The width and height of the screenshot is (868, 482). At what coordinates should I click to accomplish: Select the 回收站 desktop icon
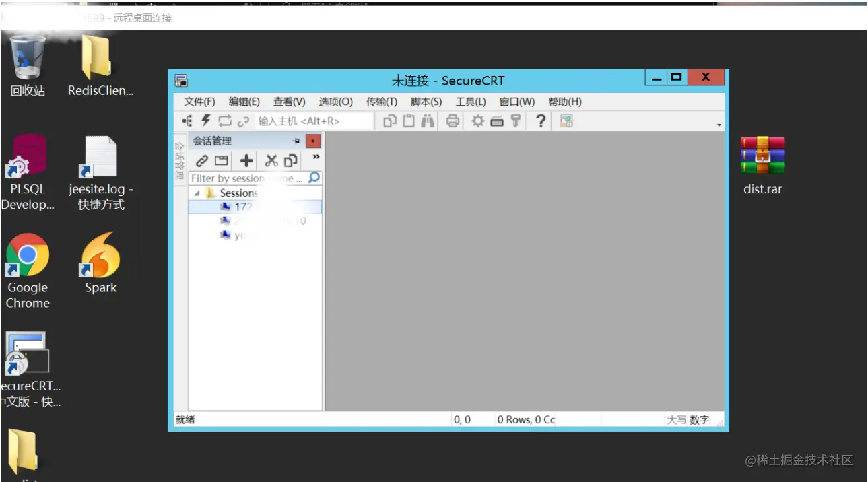tap(28, 65)
